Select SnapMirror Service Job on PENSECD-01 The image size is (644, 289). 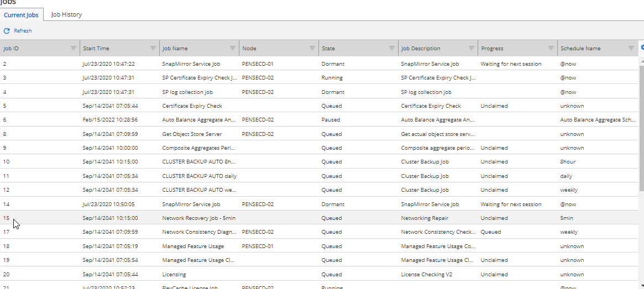(x=191, y=64)
